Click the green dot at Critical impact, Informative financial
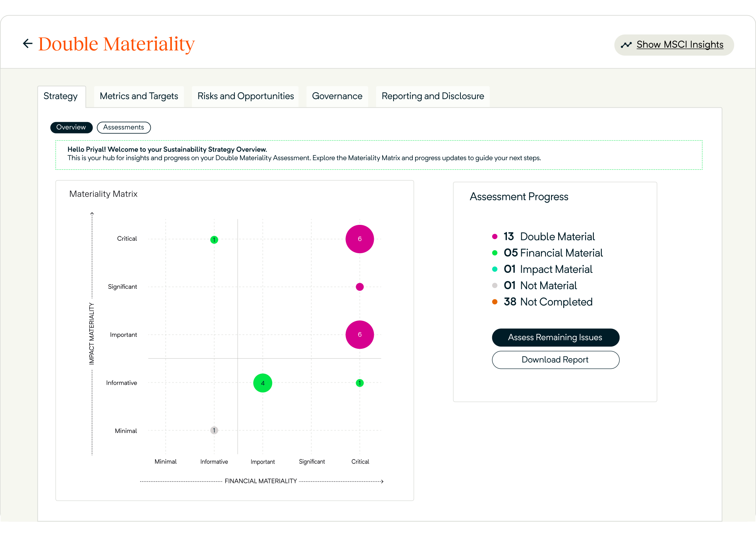The height and width of the screenshot is (537, 756). point(214,240)
